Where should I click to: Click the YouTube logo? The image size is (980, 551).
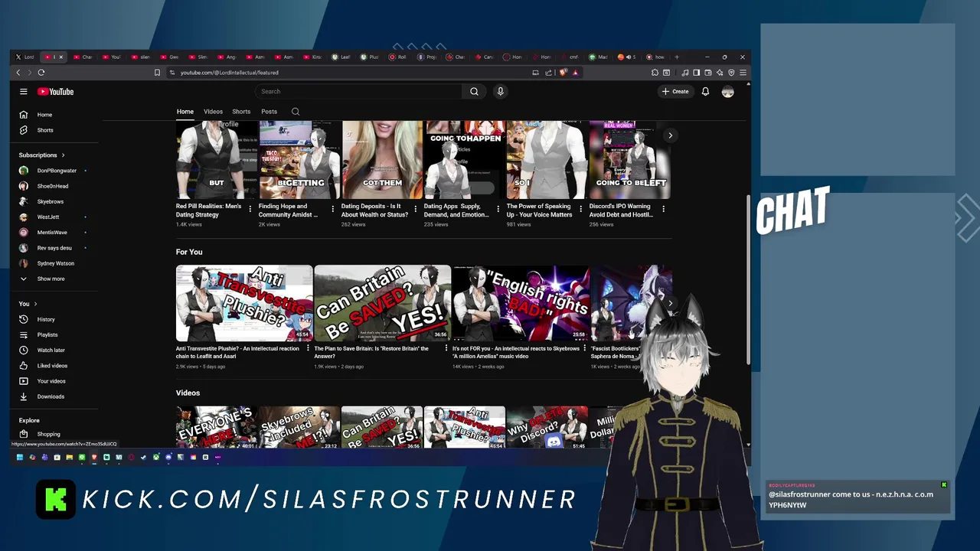pyautogui.click(x=56, y=92)
